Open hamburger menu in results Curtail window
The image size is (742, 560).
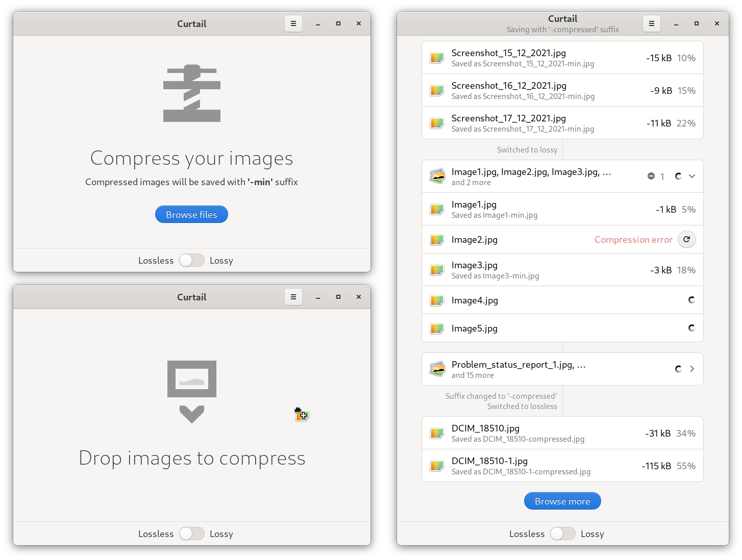652,23
